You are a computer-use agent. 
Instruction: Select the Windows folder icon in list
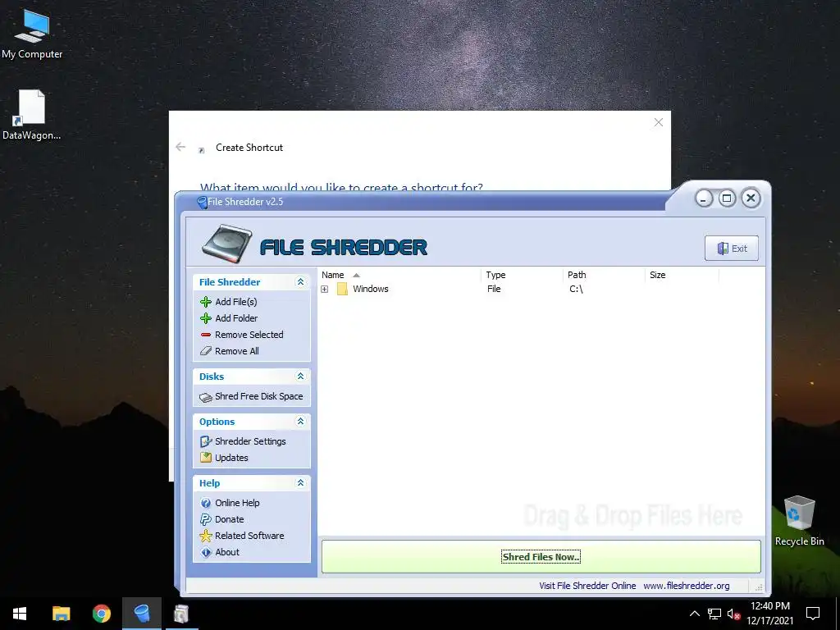tap(342, 290)
